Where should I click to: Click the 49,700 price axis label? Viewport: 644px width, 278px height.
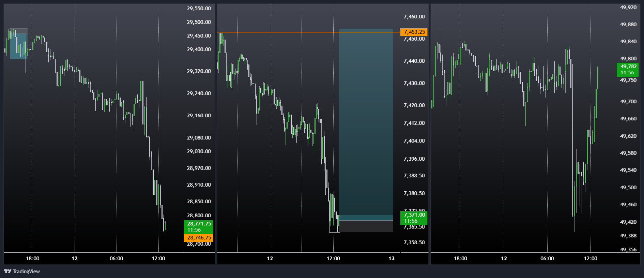[628, 101]
